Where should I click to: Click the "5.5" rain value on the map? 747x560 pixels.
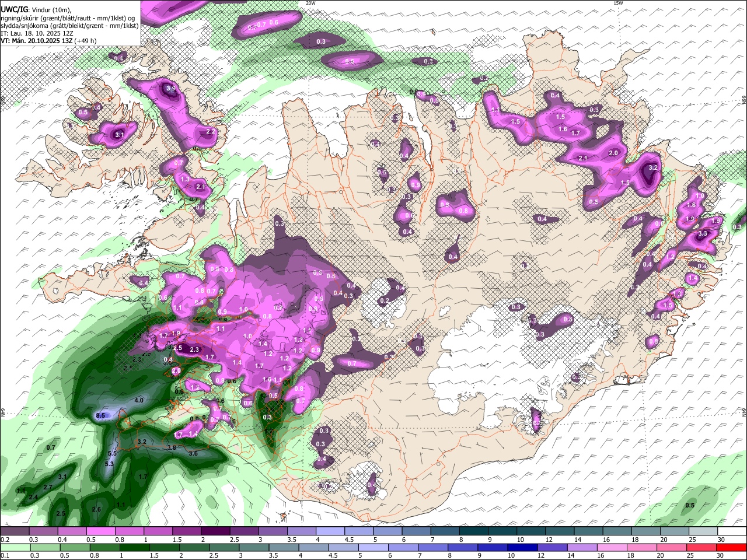[113, 453]
